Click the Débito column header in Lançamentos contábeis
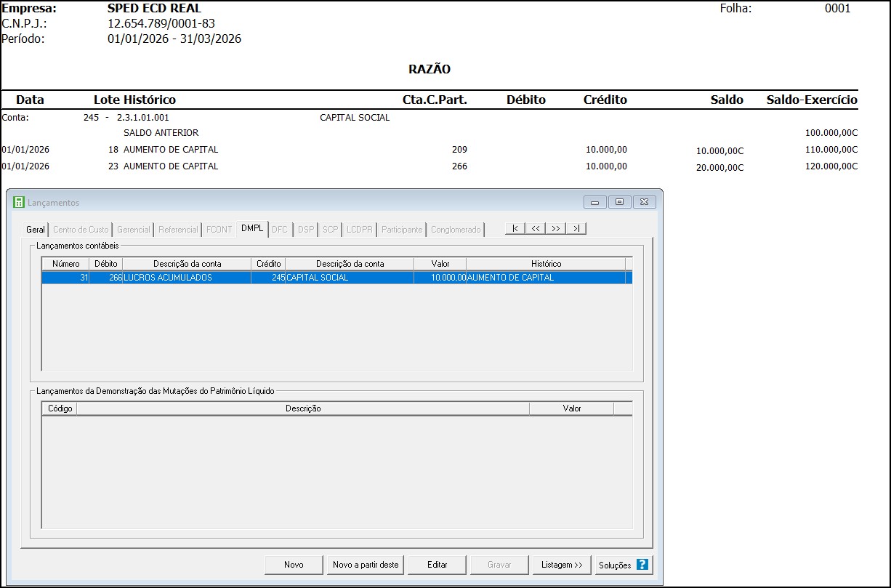The height and width of the screenshot is (588, 891). pyautogui.click(x=106, y=264)
